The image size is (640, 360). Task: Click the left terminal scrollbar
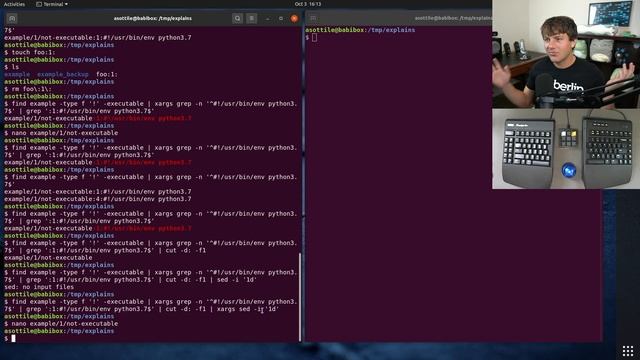click(300, 297)
